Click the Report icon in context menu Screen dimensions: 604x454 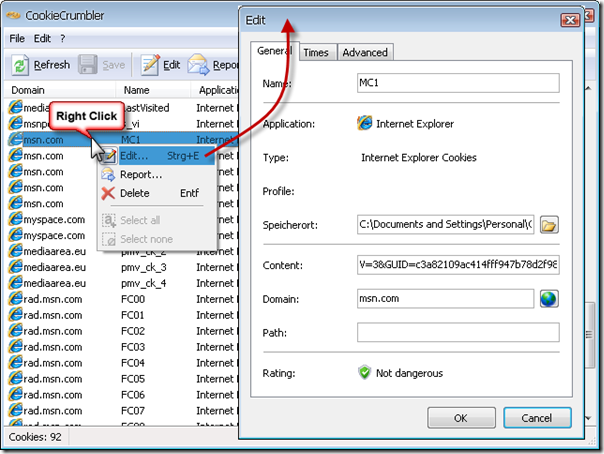[x=108, y=175]
